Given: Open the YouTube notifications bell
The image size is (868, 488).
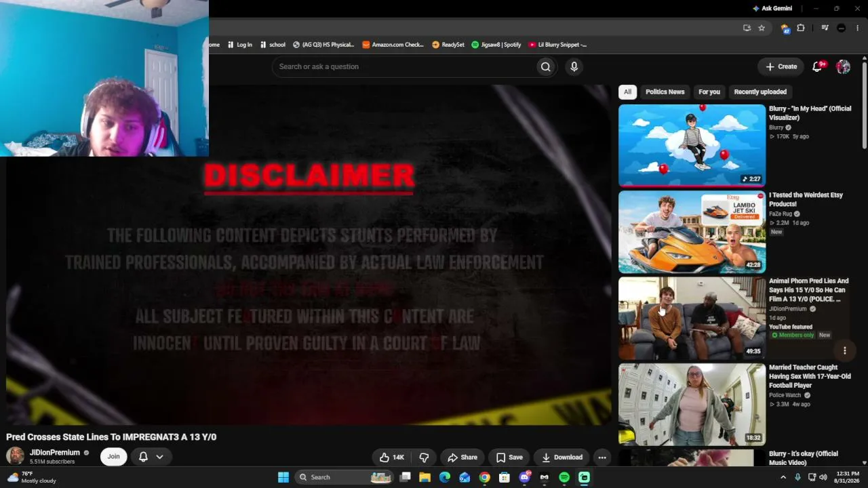Looking at the screenshot, I should [817, 66].
